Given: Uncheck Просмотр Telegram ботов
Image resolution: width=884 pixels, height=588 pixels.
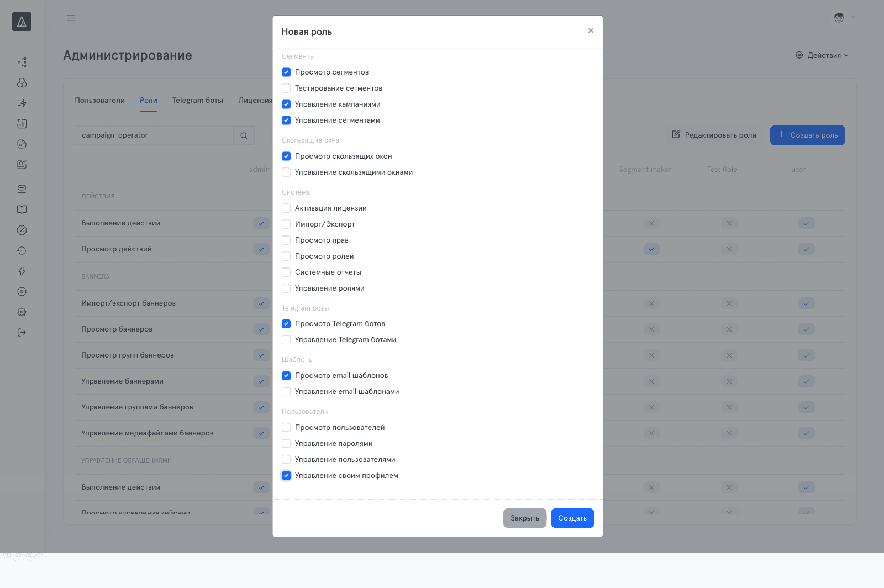Looking at the screenshot, I should coord(286,324).
